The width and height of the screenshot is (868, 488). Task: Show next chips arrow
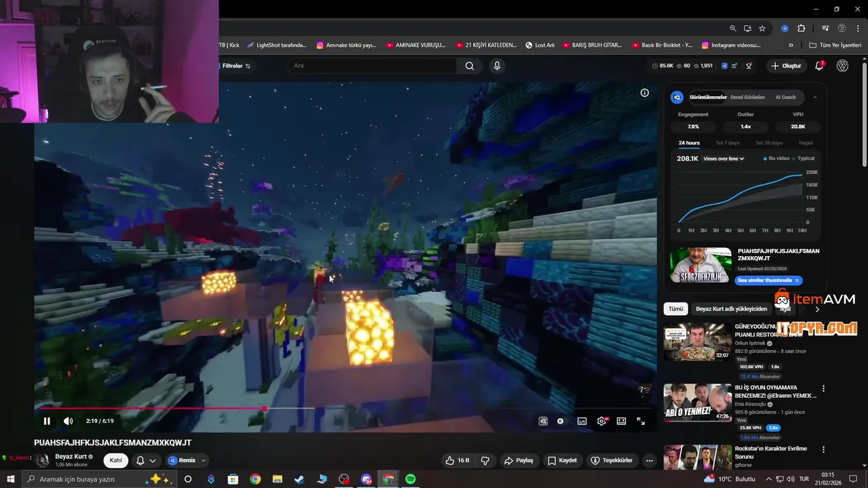tap(817, 309)
